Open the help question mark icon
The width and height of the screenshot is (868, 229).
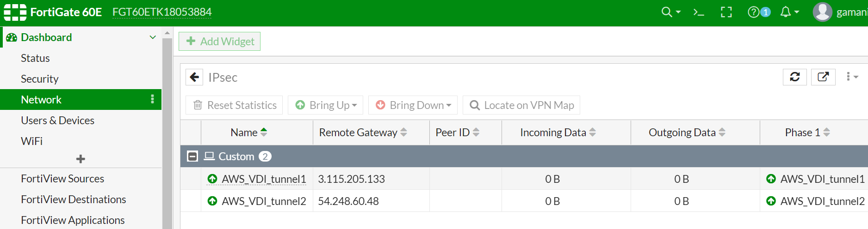point(754,12)
